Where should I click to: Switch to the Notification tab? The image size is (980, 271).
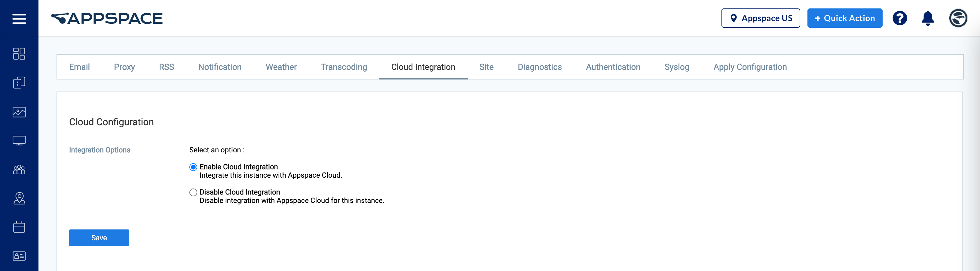pos(220,67)
